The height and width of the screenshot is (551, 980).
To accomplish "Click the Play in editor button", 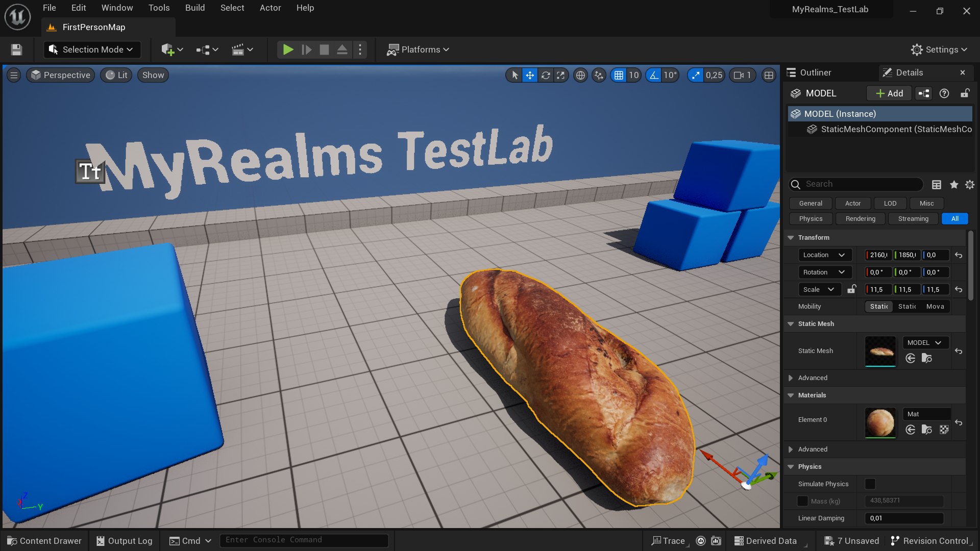I will click(288, 49).
